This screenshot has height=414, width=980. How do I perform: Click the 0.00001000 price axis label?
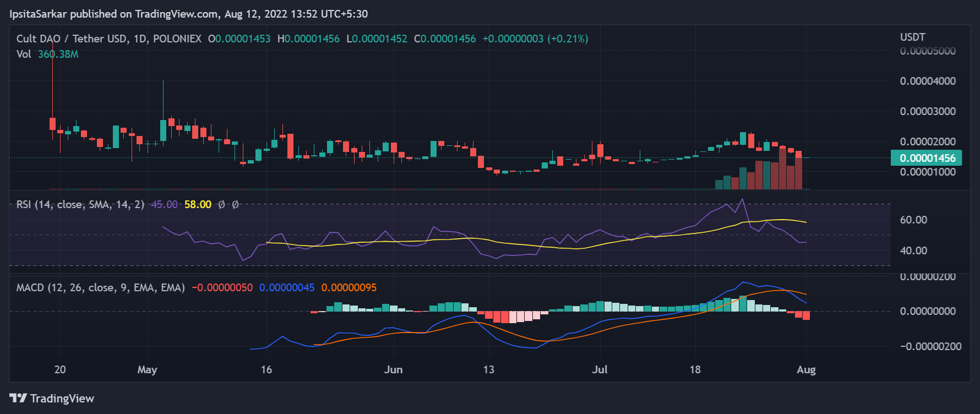pyautogui.click(x=928, y=172)
